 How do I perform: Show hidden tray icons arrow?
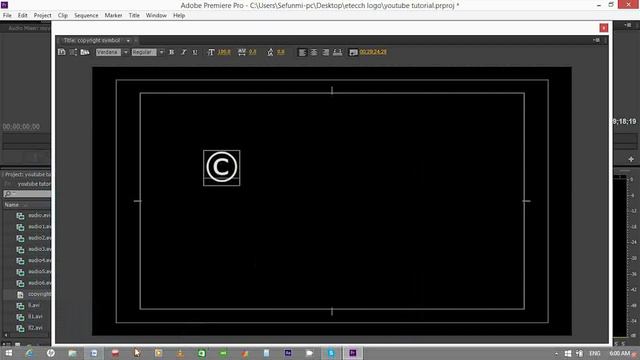tap(556, 353)
